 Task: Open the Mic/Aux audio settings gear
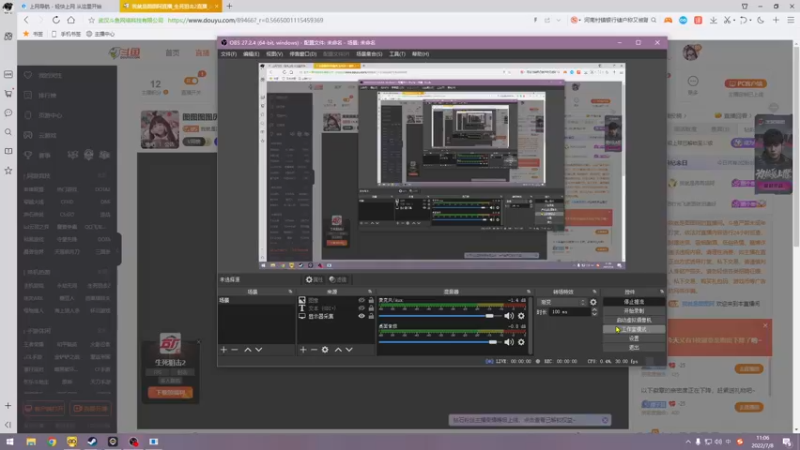tap(521, 316)
